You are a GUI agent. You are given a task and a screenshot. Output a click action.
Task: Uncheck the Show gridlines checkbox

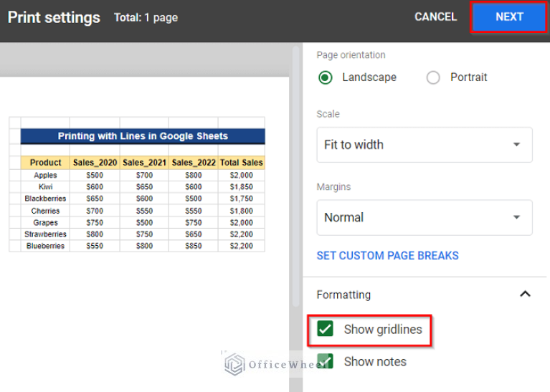click(x=326, y=330)
